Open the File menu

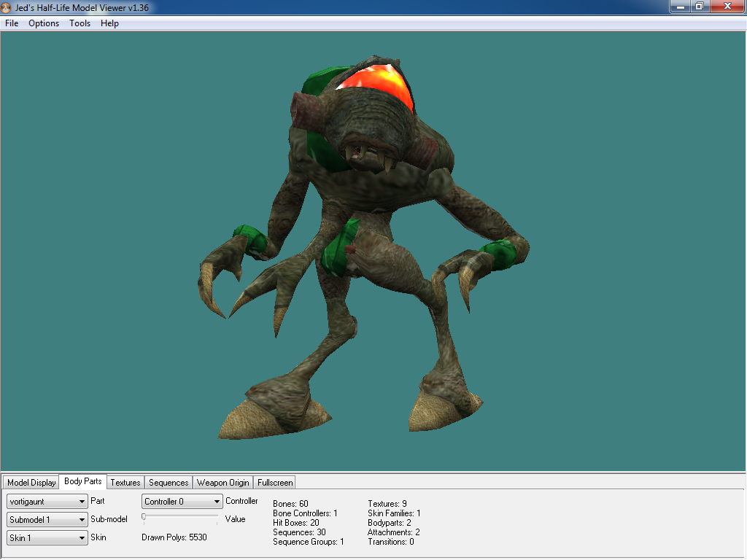tap(12, 23)
